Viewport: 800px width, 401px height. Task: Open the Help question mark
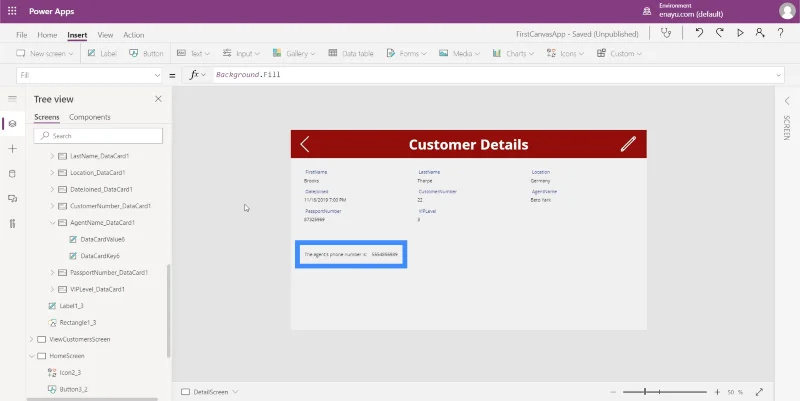[x=780, y=33]
